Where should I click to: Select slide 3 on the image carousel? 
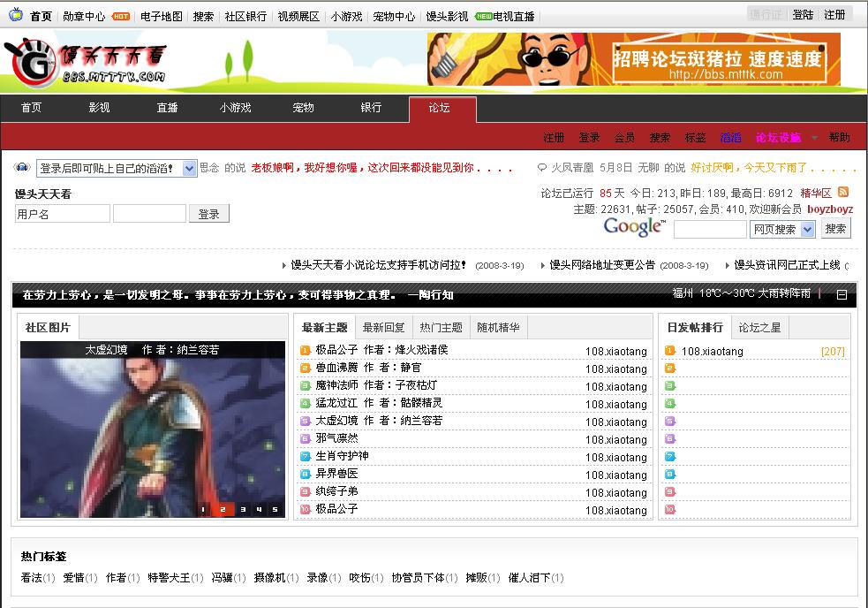(x=243, y=509)
